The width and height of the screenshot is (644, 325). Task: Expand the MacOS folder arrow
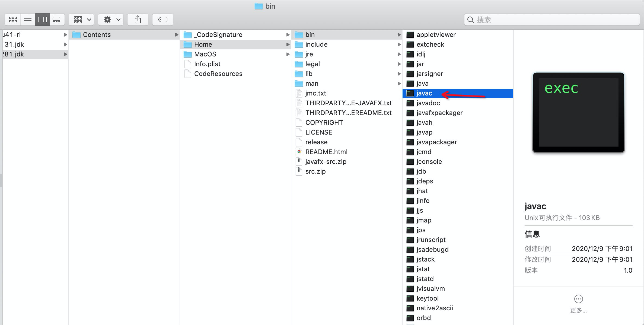tap(288, 54)
